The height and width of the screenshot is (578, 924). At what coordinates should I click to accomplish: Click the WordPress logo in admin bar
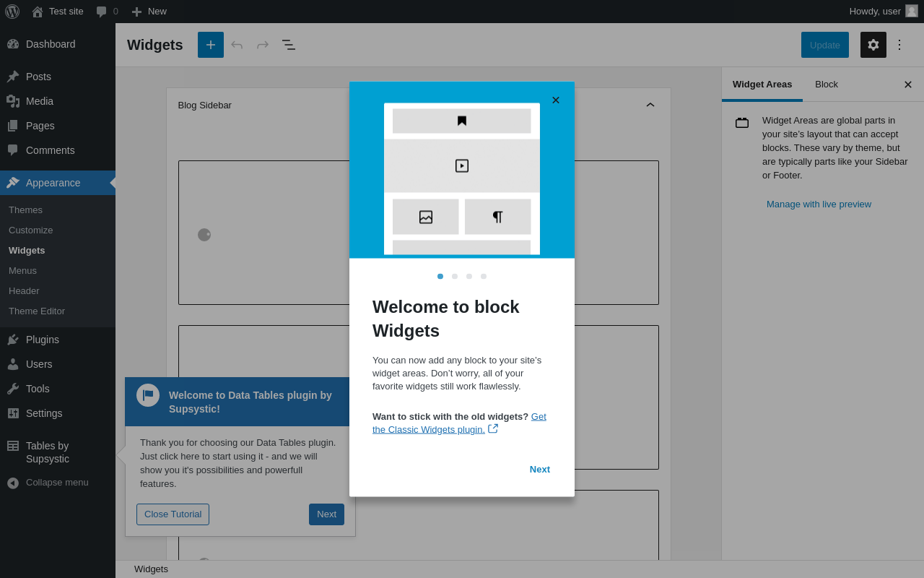pyautogui.click(x=12, y=12)
